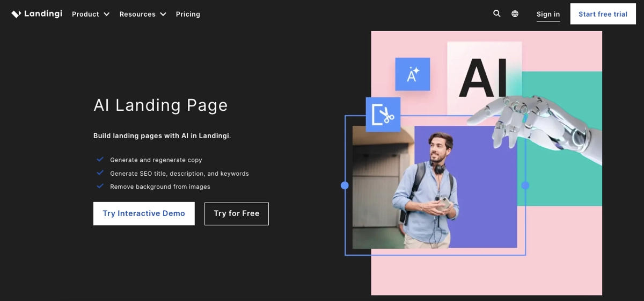Image resolution: width=644 pixels, height=301 pixels.
Task: Click the chevron next to Resources
Action: point(163,14)
